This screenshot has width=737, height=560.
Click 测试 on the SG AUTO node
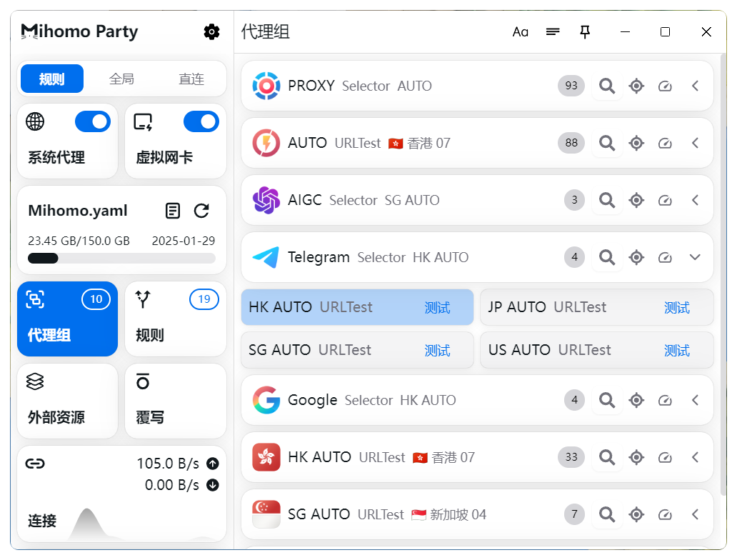click(x=437, y=351)
